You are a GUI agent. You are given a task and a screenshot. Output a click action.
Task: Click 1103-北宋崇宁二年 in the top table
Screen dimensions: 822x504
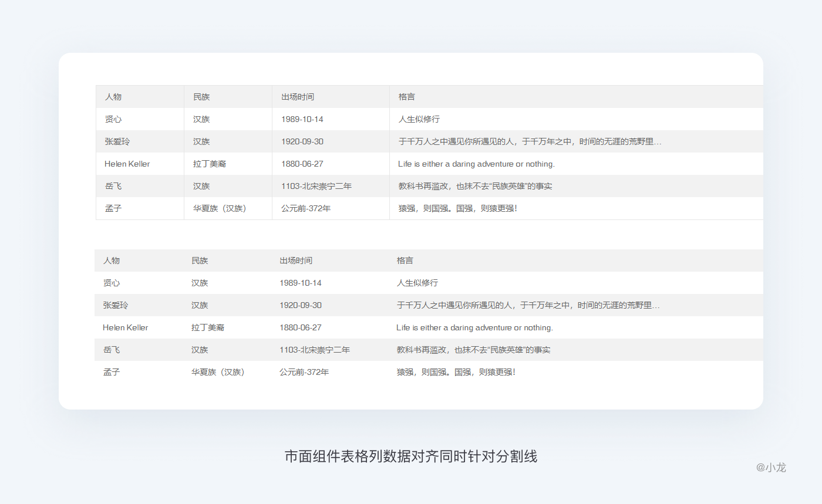pos(316,186)
